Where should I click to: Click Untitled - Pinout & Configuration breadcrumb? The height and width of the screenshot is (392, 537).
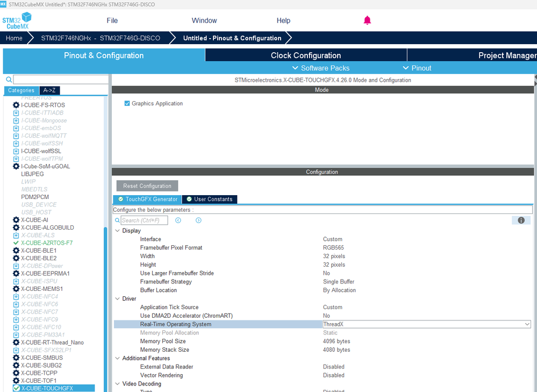point(232,38)
